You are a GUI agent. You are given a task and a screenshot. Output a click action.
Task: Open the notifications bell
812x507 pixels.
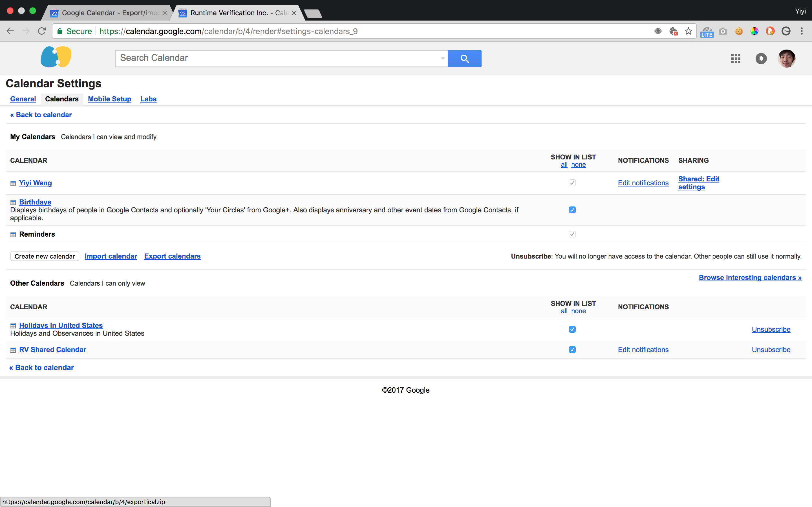point(761,59)
